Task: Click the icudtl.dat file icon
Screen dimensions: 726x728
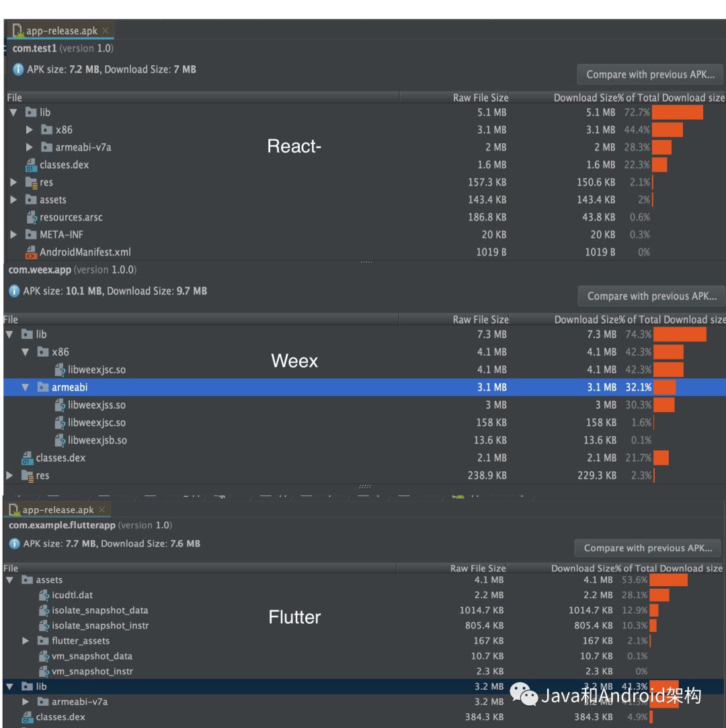Action: [44, 595]
